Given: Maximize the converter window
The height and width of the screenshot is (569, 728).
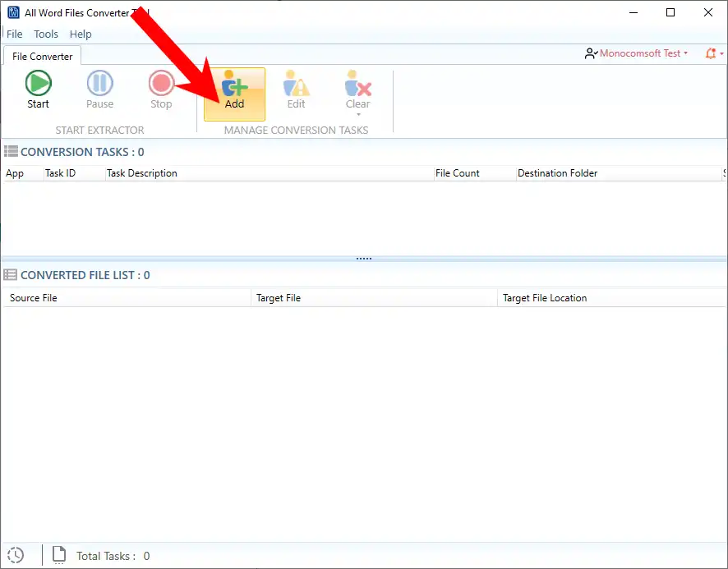Looking at the screenshot, I should 670,12.
